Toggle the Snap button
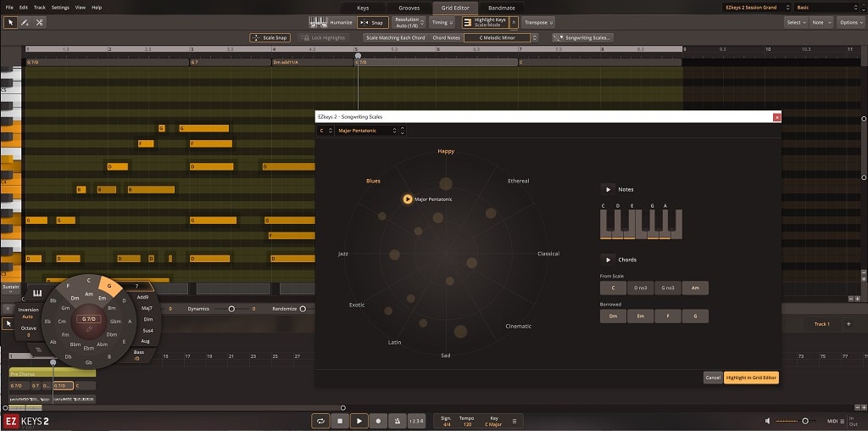The image size is (868, 431). (x=372, y=23)
